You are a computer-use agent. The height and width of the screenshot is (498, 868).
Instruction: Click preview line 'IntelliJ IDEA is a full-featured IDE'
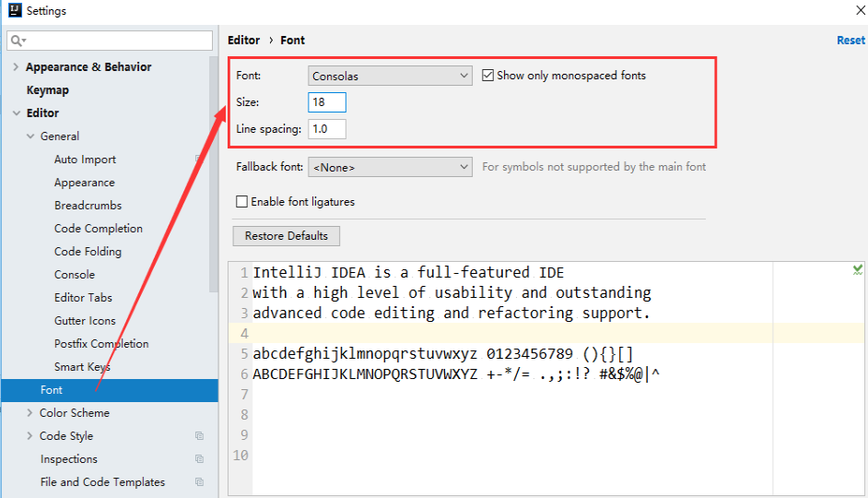[x=408, y=273]
